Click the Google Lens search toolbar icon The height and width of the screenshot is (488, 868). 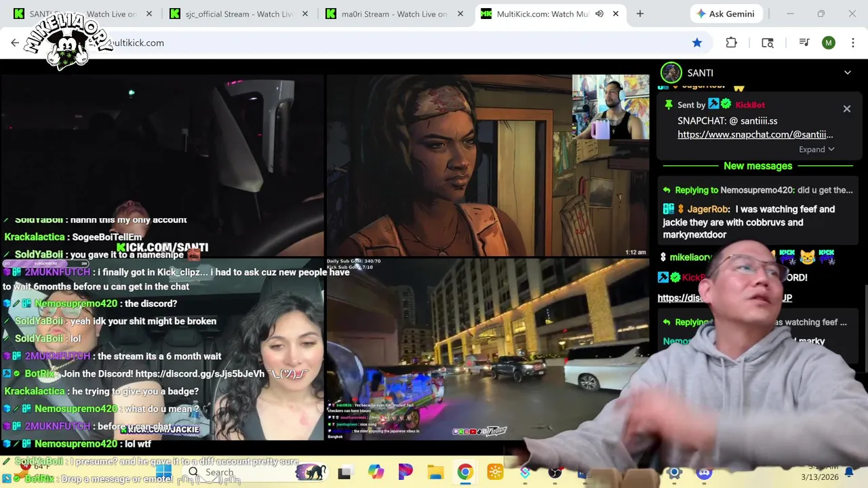click(768, 43)
